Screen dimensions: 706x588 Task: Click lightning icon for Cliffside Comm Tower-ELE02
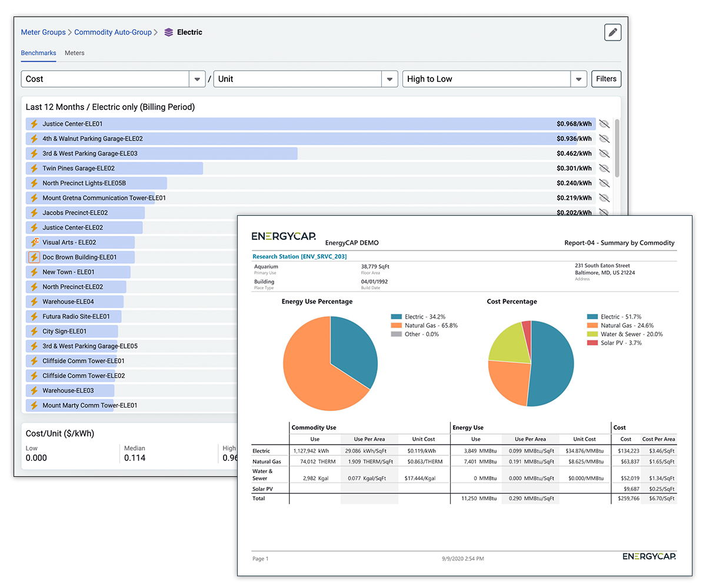click(x=34, y=376)
